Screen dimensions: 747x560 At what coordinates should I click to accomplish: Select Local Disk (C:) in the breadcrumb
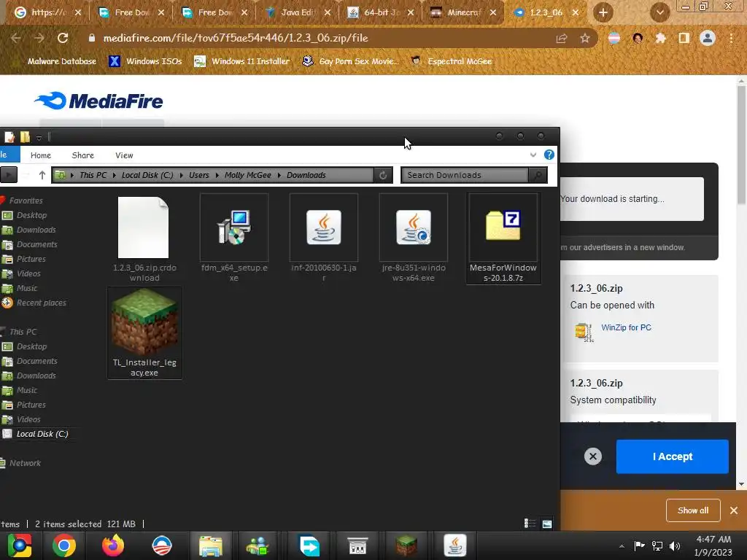point(147,175)
